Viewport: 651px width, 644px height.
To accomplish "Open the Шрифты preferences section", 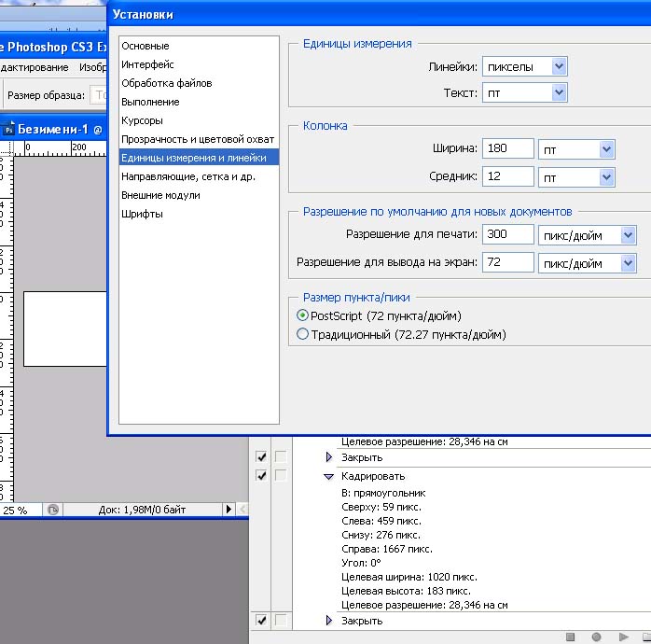I will click(x=142, y=214).
